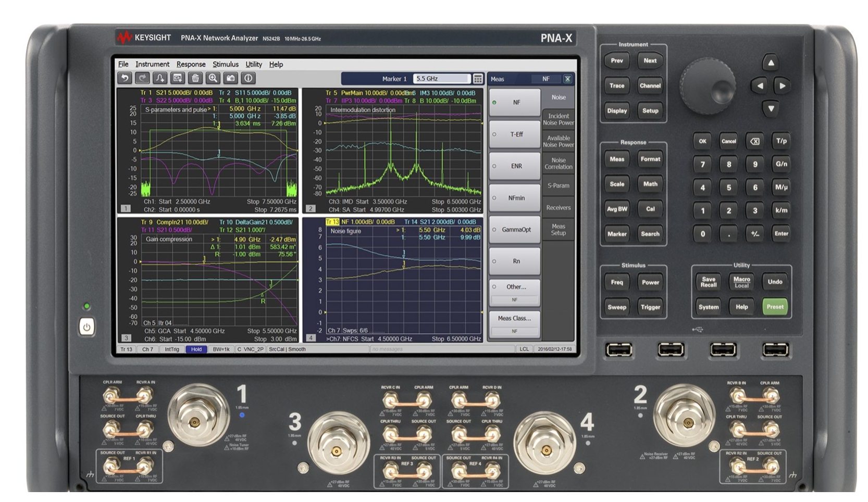Viewport: 868px width, 502px height.
Task: Click the magnifier zoom icon in the toolbar
Action: point(213,78)
